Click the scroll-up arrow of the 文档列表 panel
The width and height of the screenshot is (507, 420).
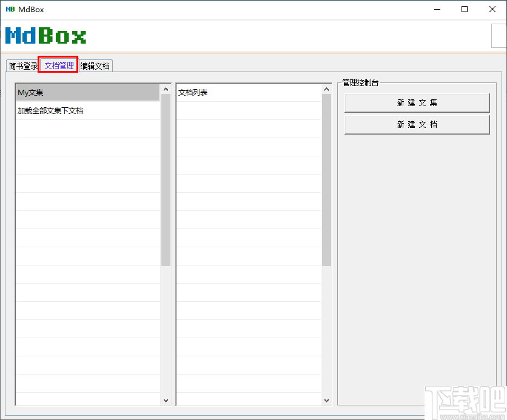click(326, 87)
